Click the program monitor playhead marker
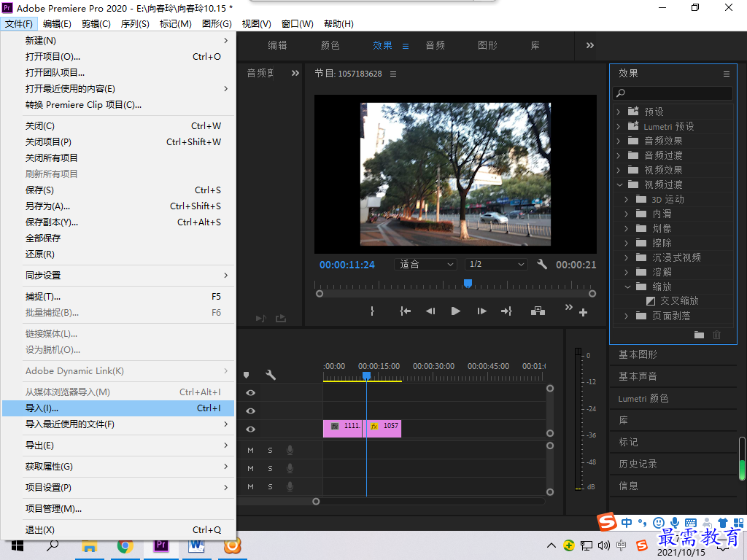 point(468,284)
